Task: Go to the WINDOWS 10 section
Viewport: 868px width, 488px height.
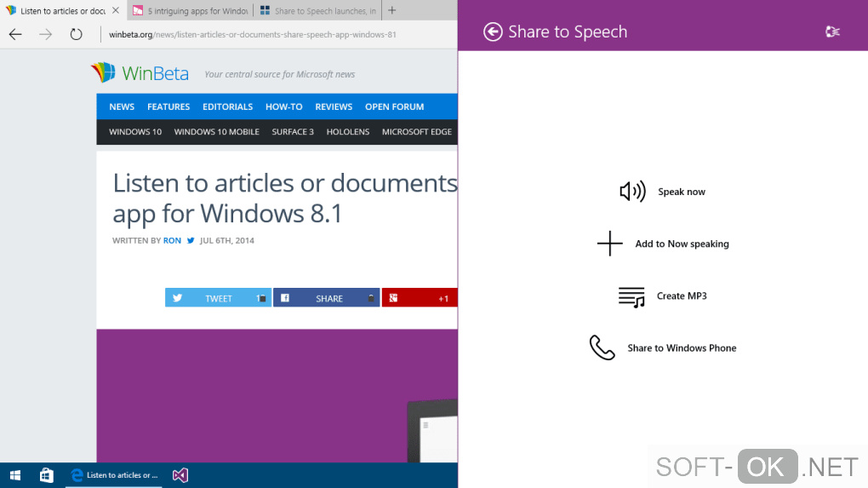Action: pos(135,132)
